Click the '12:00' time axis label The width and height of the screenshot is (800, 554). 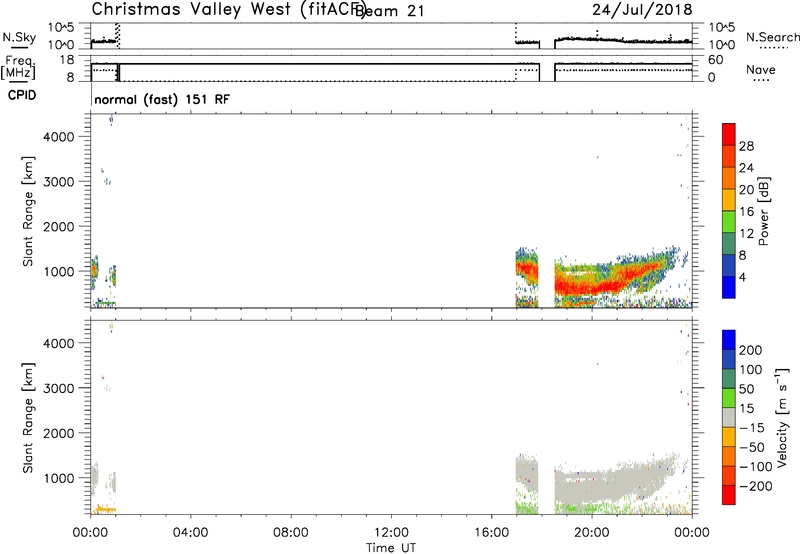click(391, 533)
